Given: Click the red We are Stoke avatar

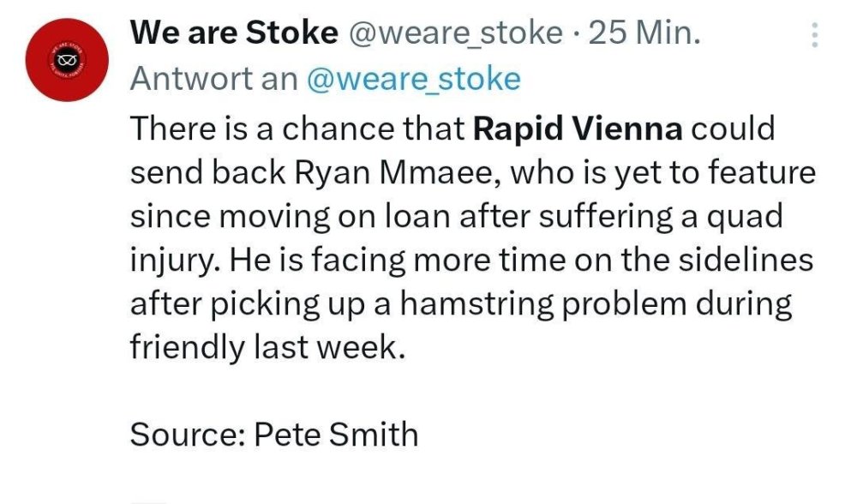Looking at the screenshot, I should tap(65, 62).
